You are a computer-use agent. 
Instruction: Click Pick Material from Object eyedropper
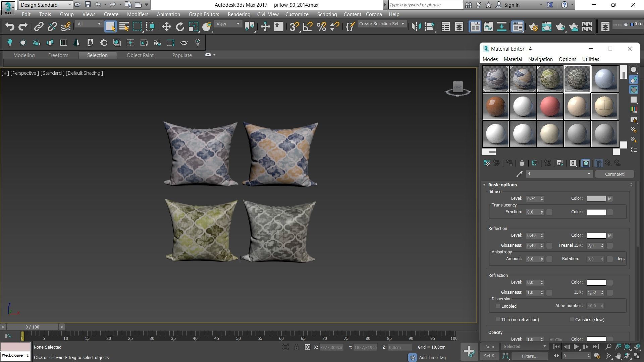point(519,174)
